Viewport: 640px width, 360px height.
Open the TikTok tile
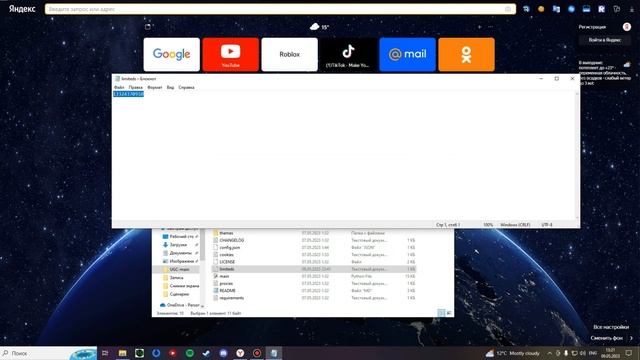(x=348, y=54)
